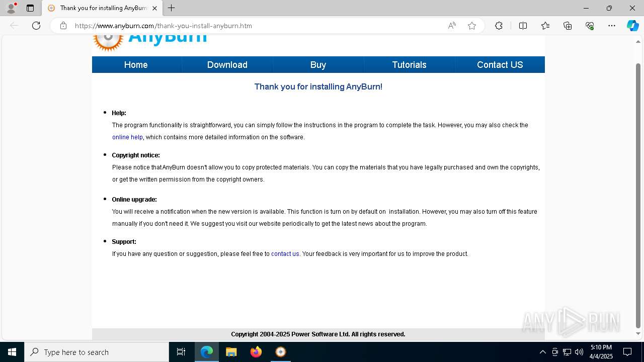Switch to Microsoft Edge on taskbar
The width and height of the screenshot is (644, 362).
207,352
